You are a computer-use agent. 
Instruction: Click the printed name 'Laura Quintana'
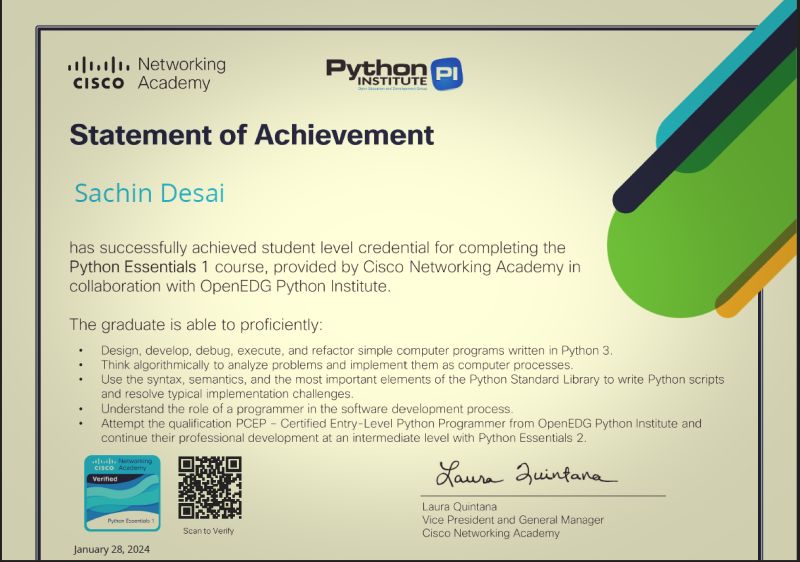(459, 506)
